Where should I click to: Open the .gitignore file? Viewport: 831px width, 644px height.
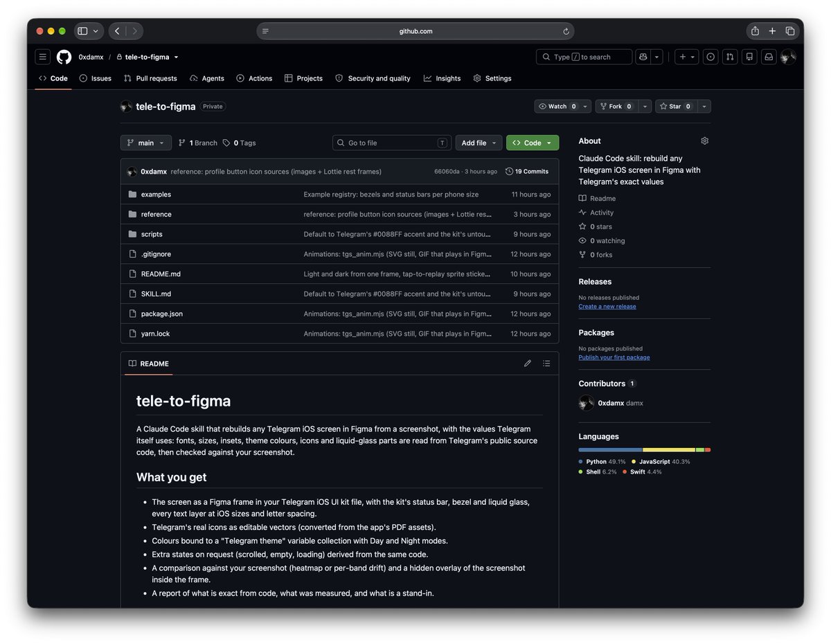156,254
